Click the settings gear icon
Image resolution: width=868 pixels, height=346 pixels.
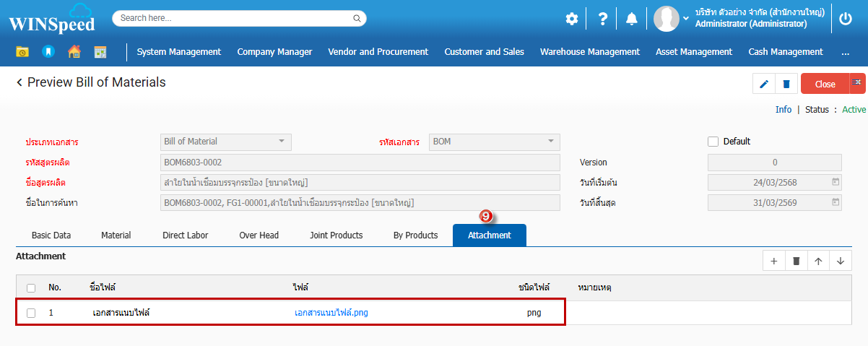[x=571, y=20]
